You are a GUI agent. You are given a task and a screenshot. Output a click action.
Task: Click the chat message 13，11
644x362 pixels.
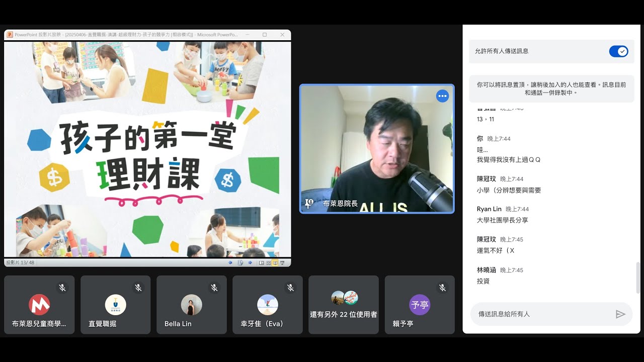pyautogui.click(x=486, y=119)
